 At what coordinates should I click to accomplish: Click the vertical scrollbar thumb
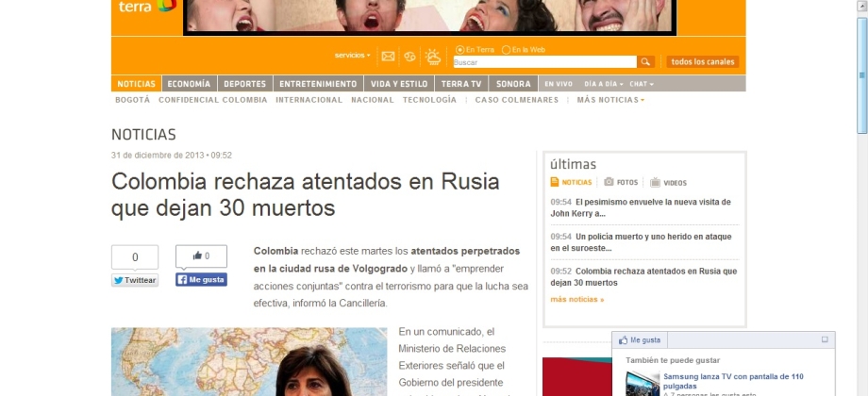click(x=862, y=74)
